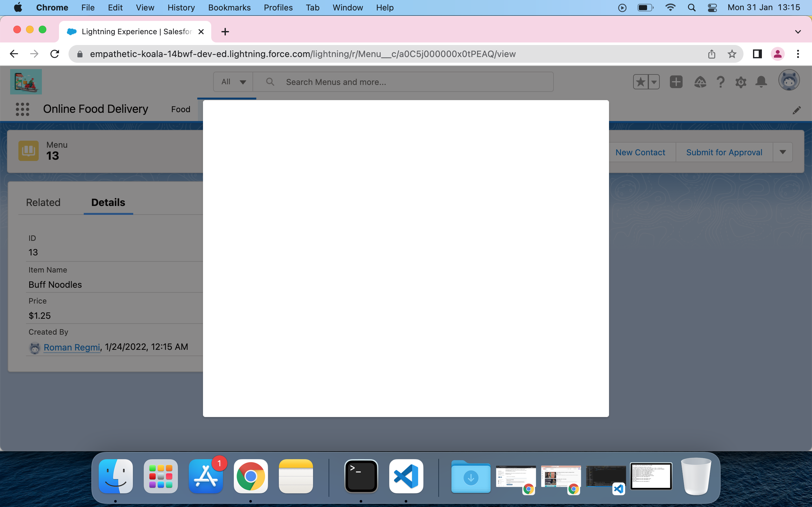Expand more actions dropdown beside Submit for Approval
812x507 pixels.
(783, 152)
